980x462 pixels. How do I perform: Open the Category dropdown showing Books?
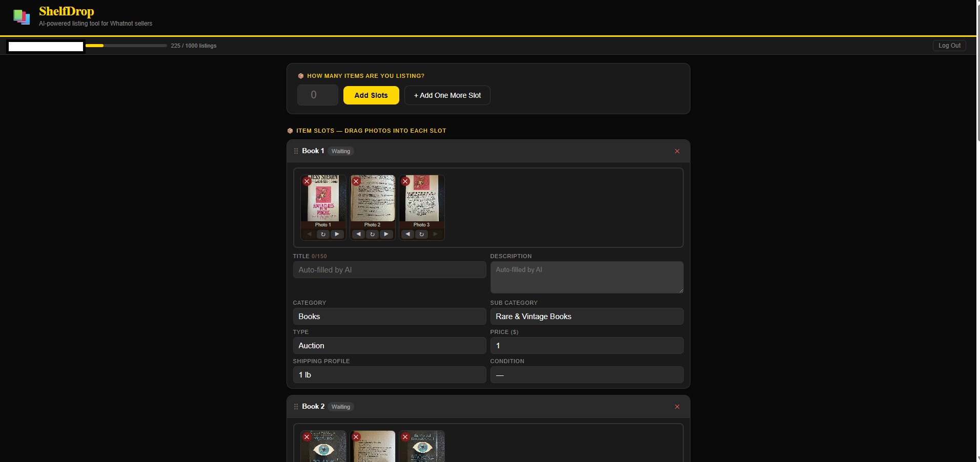tap(390, 317)
